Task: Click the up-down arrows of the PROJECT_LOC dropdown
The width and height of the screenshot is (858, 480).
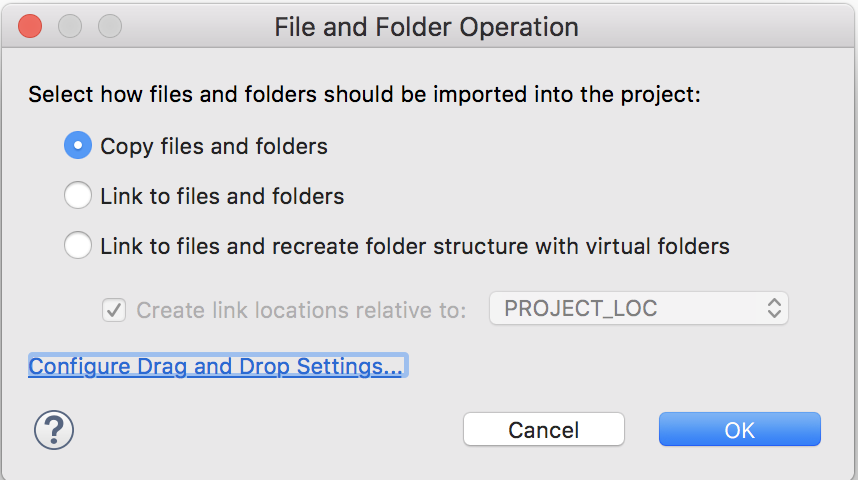Action: click(774, 309)
